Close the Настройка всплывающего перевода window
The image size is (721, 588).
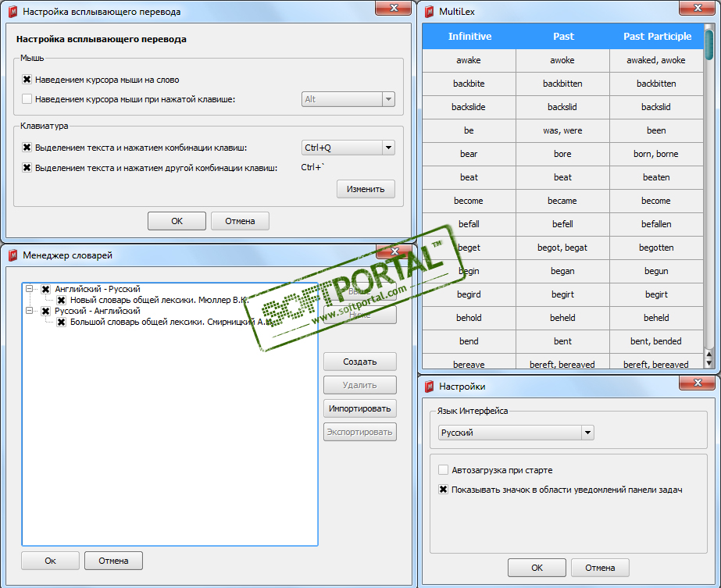click(x=394, y=7)
